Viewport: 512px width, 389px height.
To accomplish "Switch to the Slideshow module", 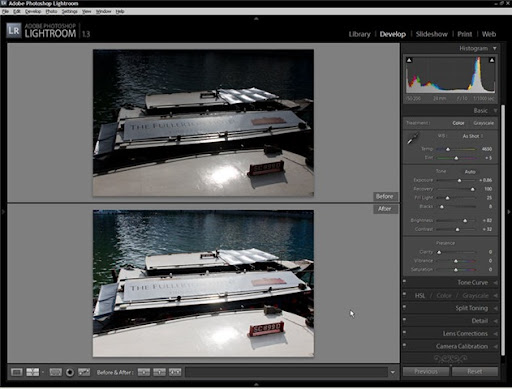I will click(x=432, y=34).
